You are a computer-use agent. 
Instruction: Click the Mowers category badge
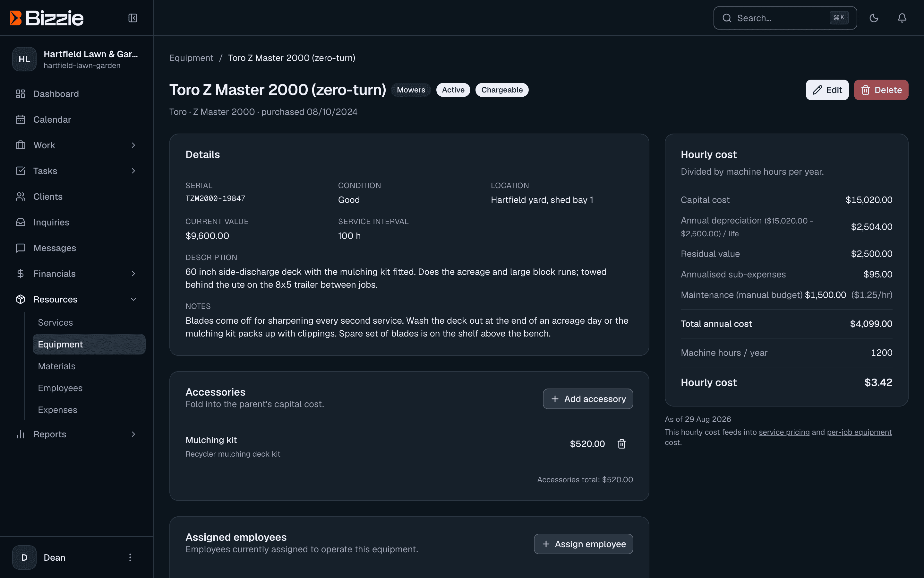click(x=411, y=90)
